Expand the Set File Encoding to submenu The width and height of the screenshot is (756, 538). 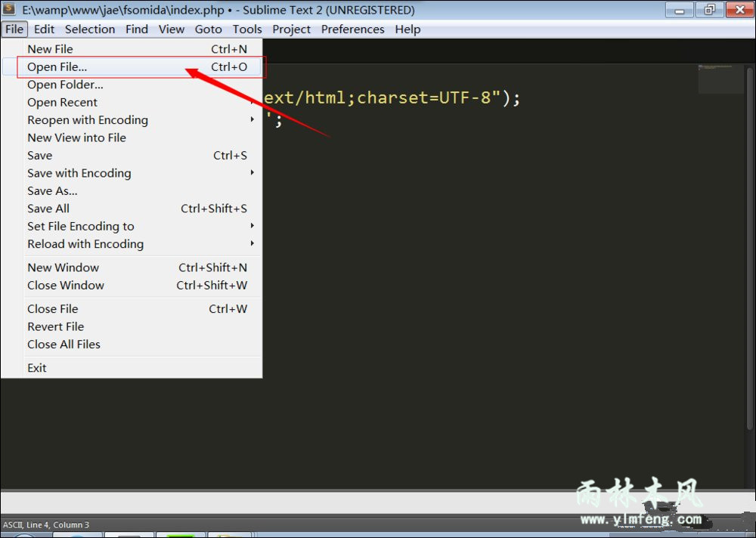(132, 227)
